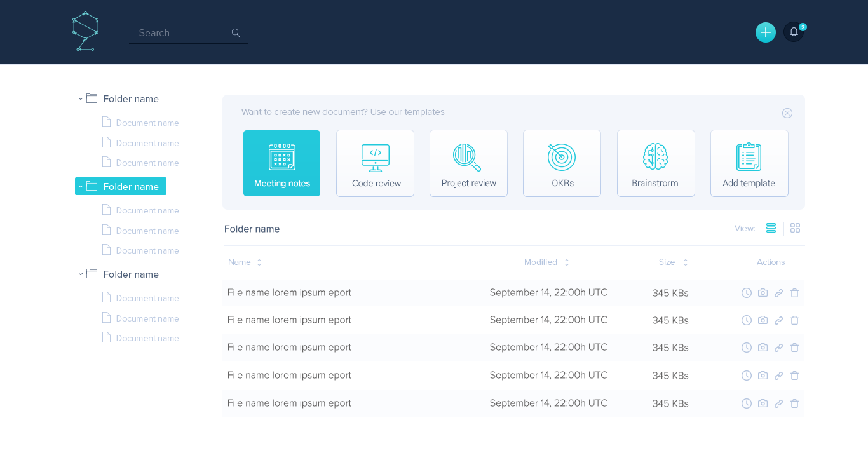
Task: Focus the Search input field
Action: point(188,33)
